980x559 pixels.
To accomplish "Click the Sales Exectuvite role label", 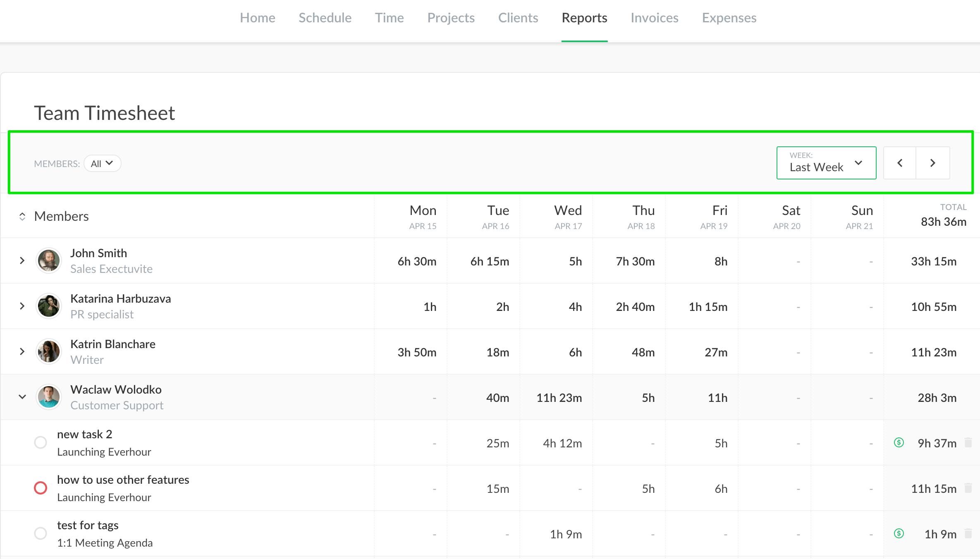I will coord(112,269).
